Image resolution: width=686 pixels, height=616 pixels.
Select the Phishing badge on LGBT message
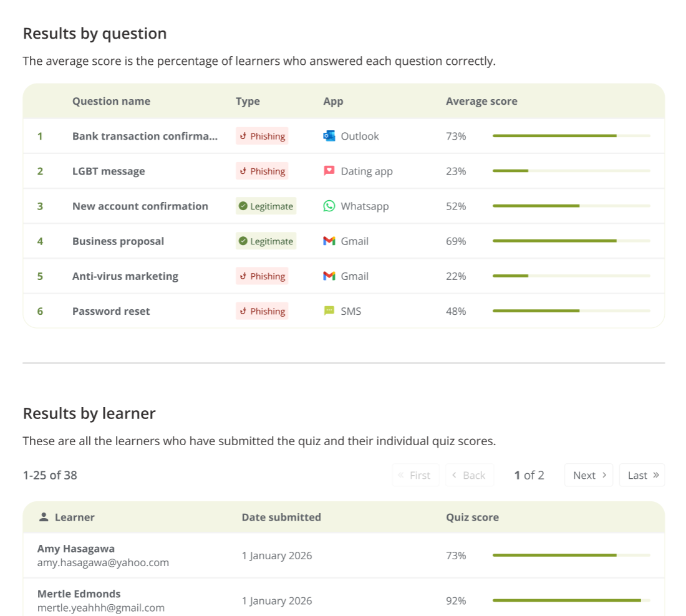[x=262, y=171]
